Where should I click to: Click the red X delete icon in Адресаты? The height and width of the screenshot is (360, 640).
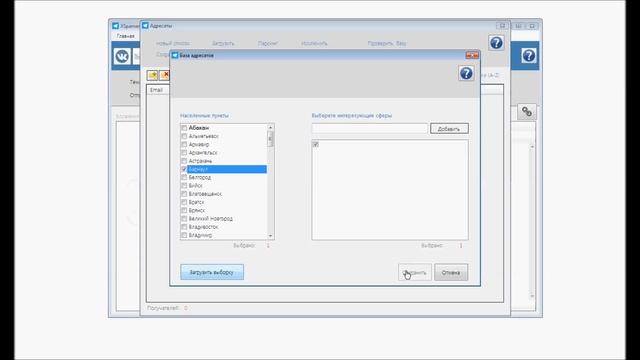(165, 75)
